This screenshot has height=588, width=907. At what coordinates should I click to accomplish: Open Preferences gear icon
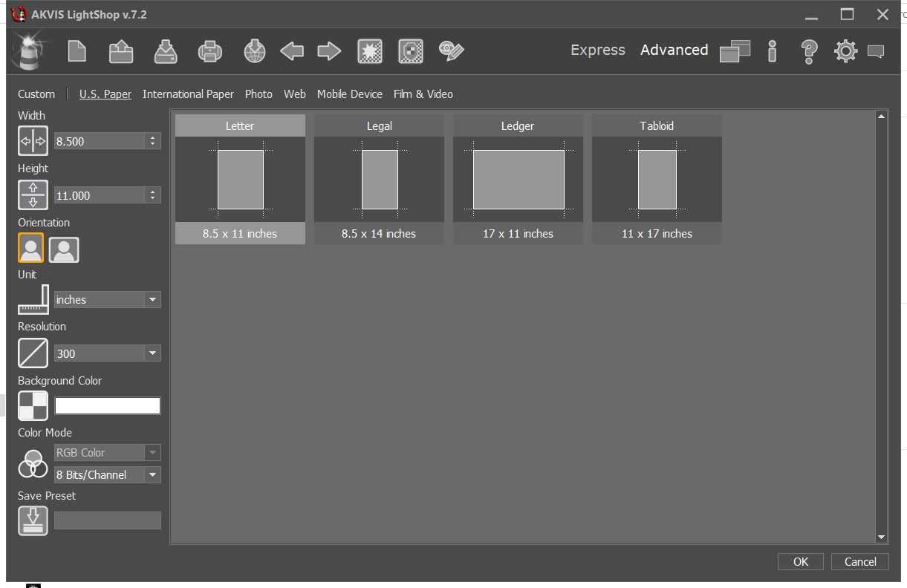tap(845, 50)
